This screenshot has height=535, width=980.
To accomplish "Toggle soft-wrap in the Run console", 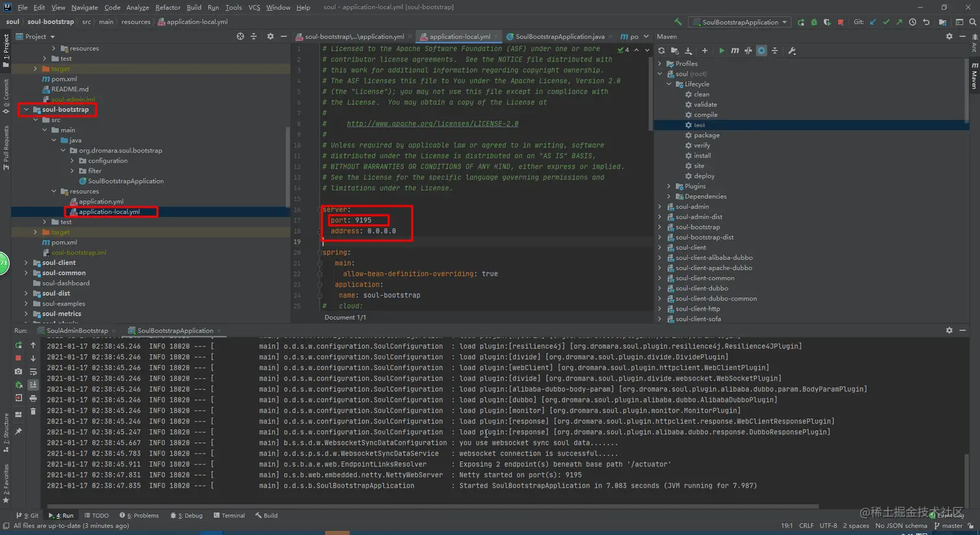I will [33, 372].
